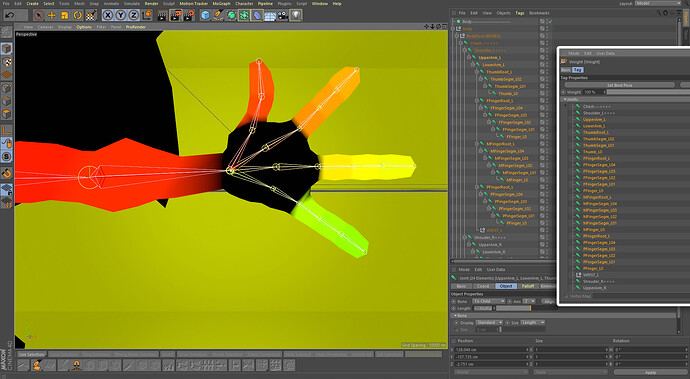Click the Apply button
690x379 pixels.
[x=650, y=372]
